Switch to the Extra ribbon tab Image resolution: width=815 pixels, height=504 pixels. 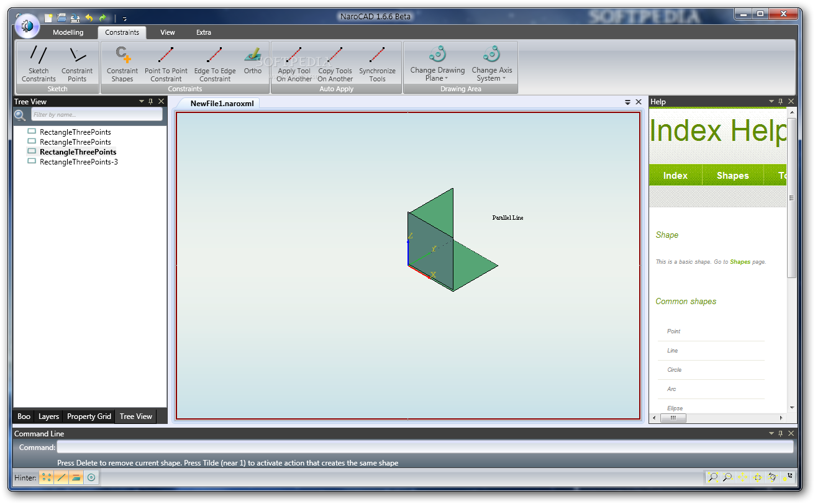tap(204, 32)
